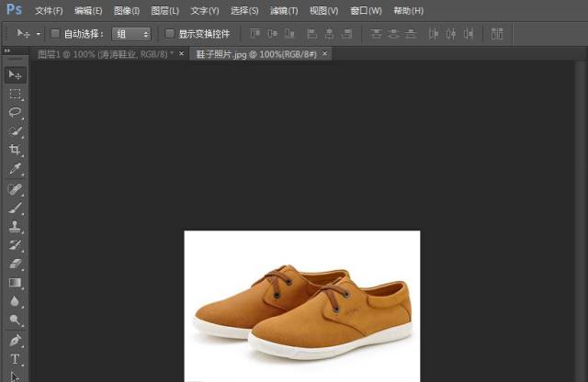Click the Align right edges icon

point(347,34)
